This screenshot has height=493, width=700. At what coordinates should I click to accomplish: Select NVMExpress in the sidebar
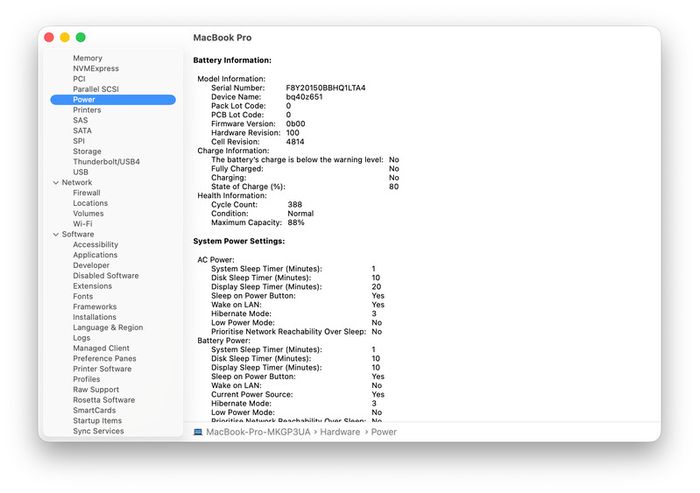tap(96, 68)
